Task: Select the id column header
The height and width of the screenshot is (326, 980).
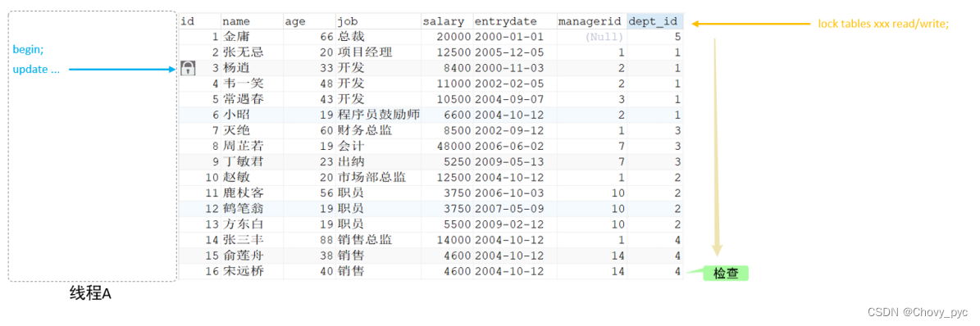Action: tap(199, 21)
